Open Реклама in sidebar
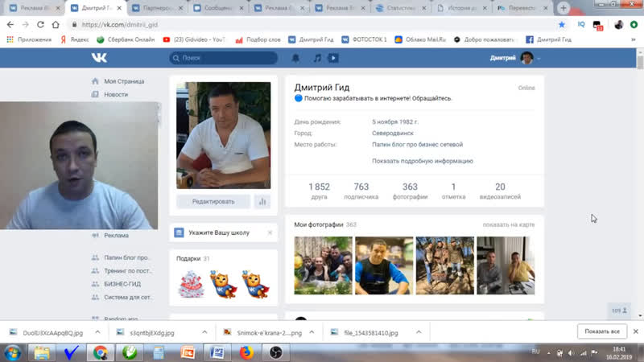 point(116,236)
